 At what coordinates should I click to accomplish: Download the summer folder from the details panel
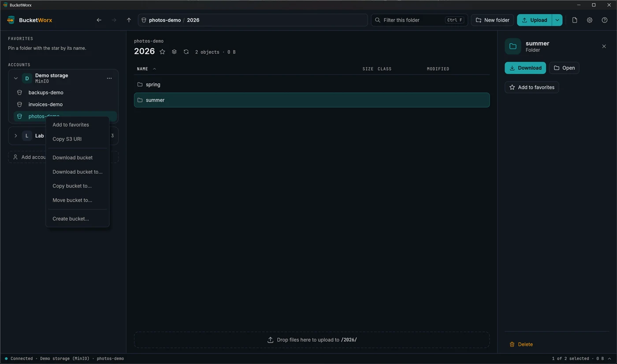click(x=525, y=68)
